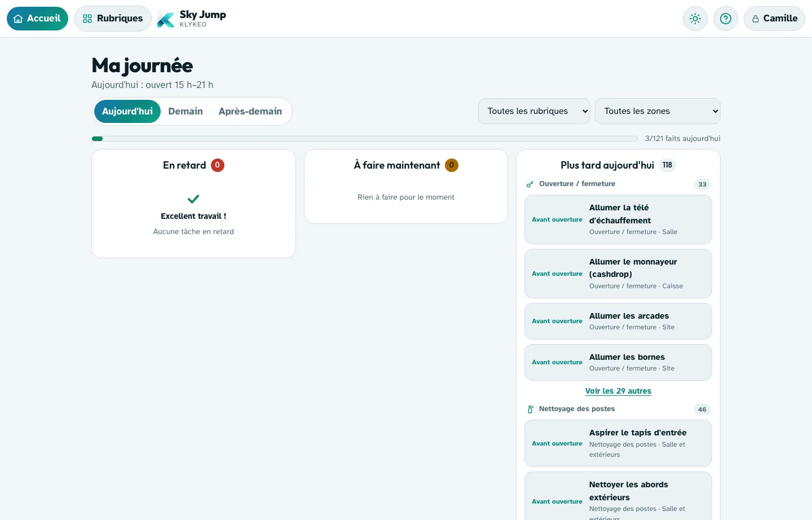The height and width of the screenshot is (520, 812).
Task: Click the red 0 badge beside En retard
Action: pyautogui.click(x=218, y=165)
